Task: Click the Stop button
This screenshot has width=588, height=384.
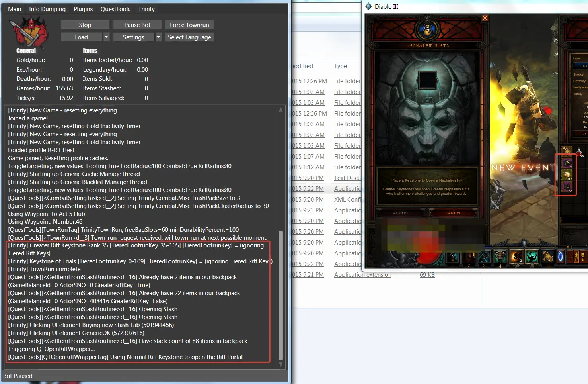Action: click(85, 25)
